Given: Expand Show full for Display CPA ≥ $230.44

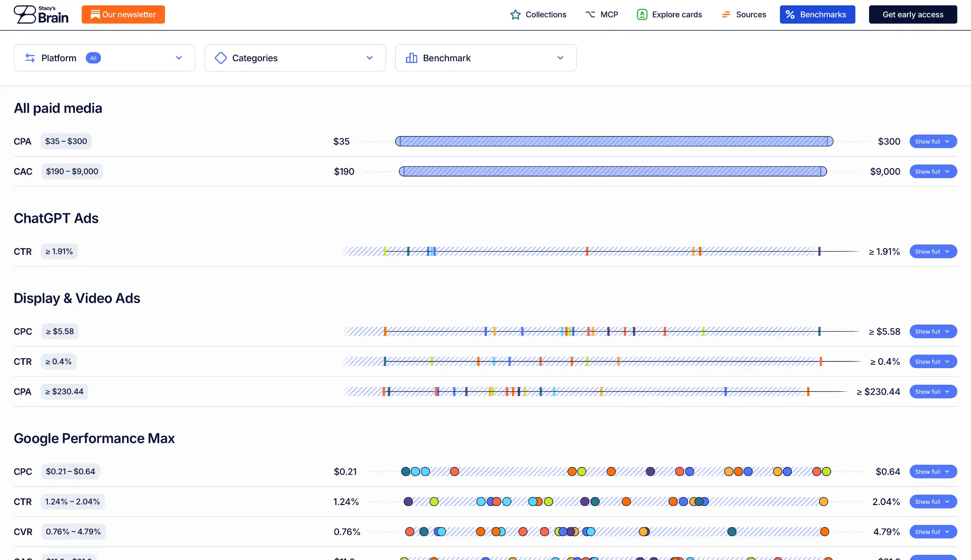Looking at the screenshot, I should pos(933,392).
